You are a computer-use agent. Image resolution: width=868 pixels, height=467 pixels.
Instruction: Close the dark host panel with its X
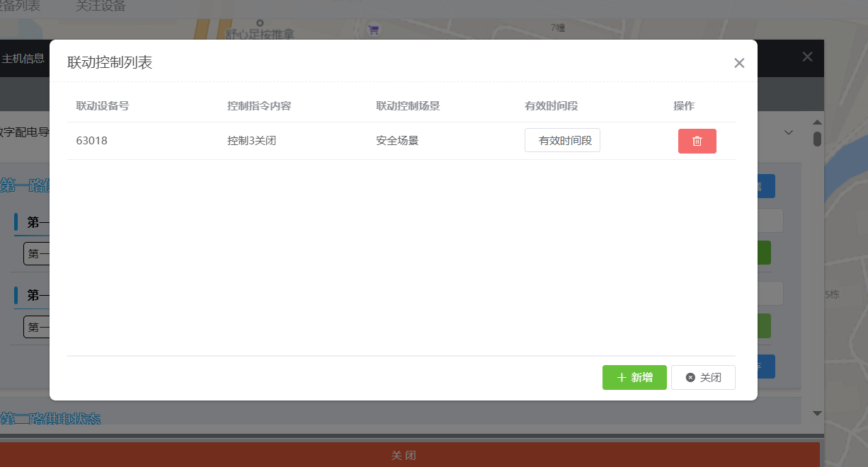tap(807, 57)
